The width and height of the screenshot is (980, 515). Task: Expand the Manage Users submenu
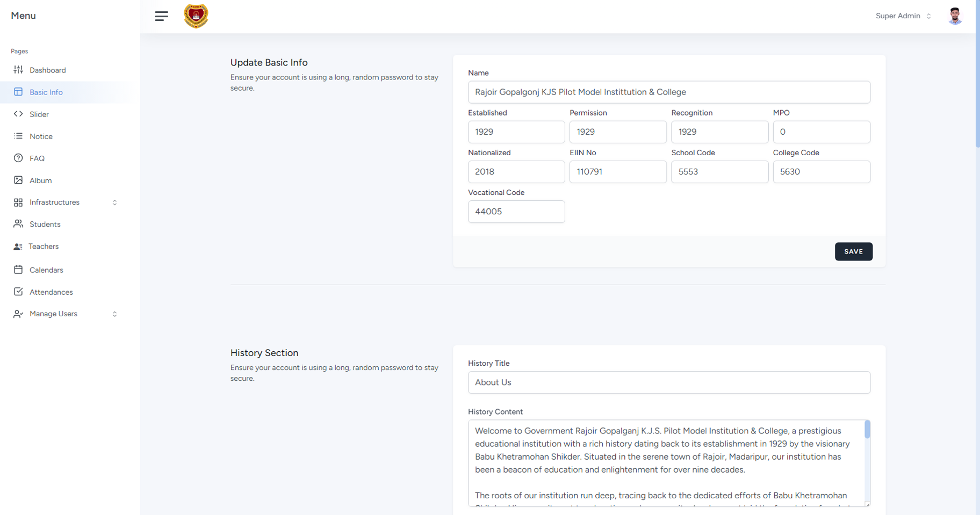point(114,314)
